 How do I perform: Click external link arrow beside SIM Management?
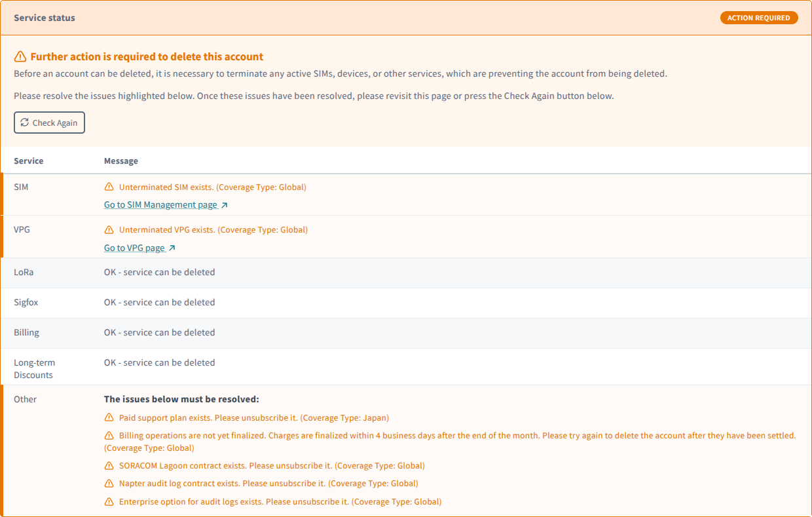225,205
